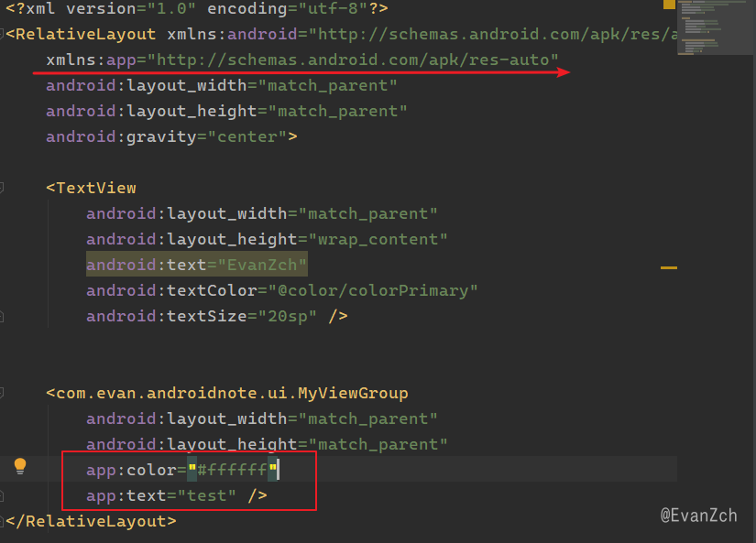Screen dimensions: 756x543
Task: Click the code minimap preview
Action: click(x=716, y=27)
